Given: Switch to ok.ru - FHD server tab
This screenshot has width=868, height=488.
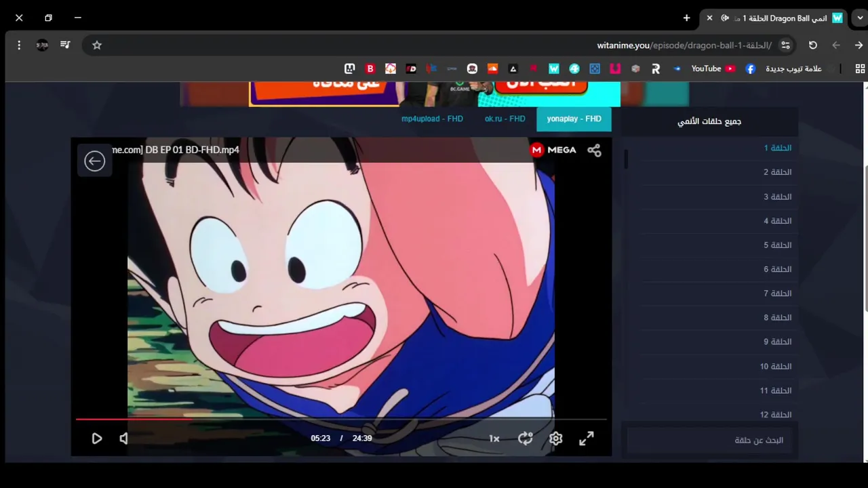Looking at the screenshot, I should 505,119.
